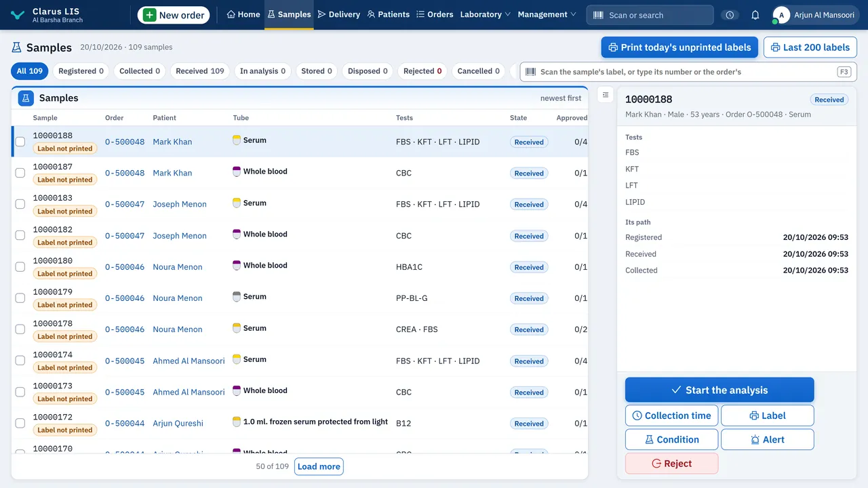Filter by the Stored tab
The height and width of the screenshot is (488, 868).
(x=317, y=71)
